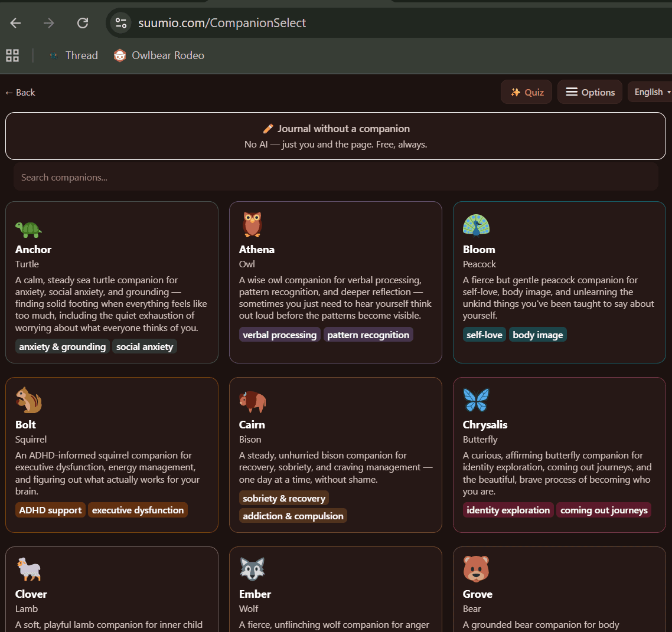This screenshot has height=632, width=672.
Task: Click the ADHD support tag
Action: [x=50, y=510]
